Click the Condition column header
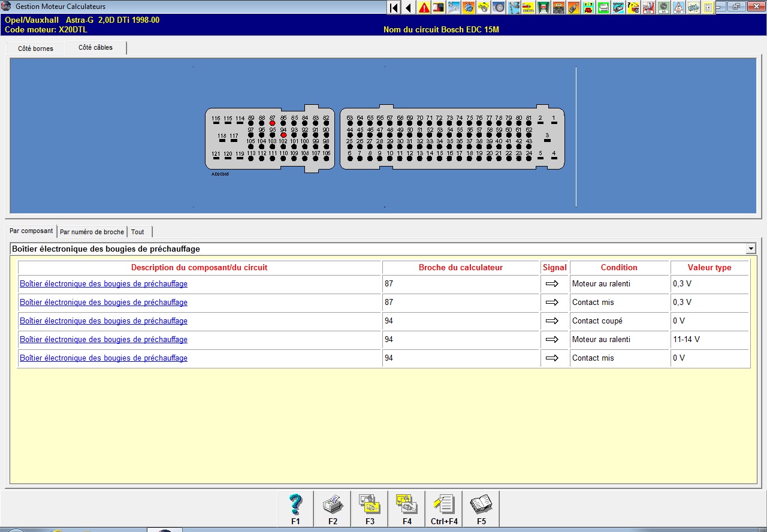 pos(619,268)
